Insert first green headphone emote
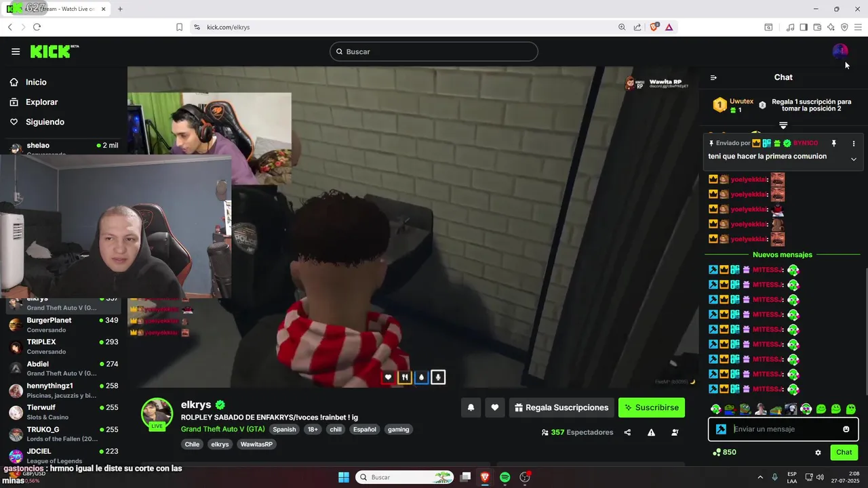The height and width of the screenshot is (488, 868). (x=715, y=409)
